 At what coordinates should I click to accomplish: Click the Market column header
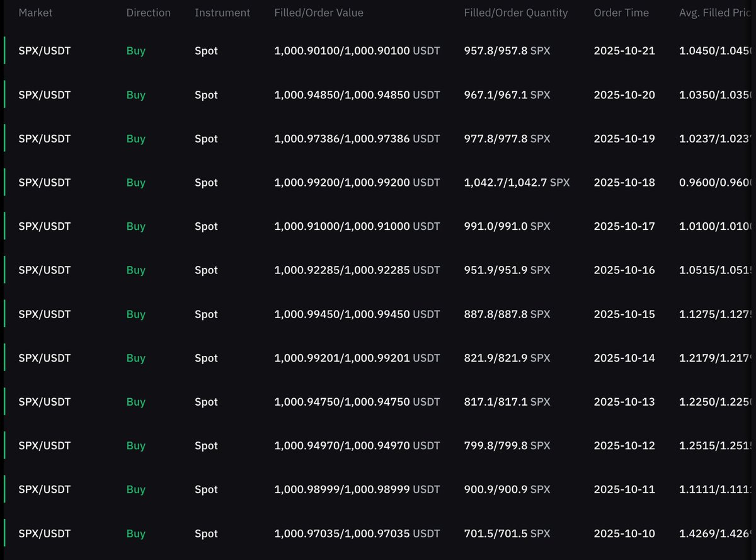(36, 13)
